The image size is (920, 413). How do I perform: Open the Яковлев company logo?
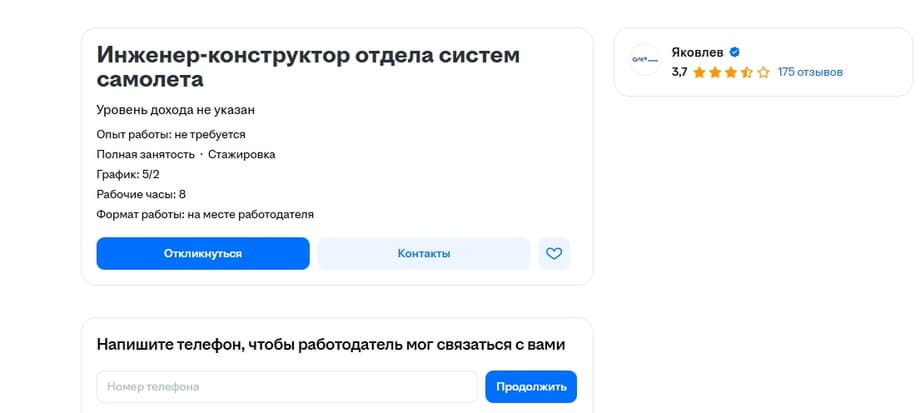coord(645,61)
